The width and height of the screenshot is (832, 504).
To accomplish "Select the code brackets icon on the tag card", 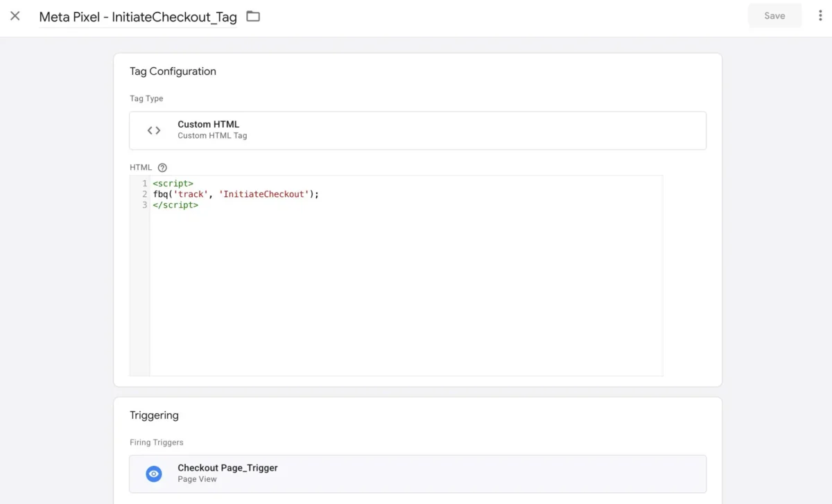I will click(153, 130).
